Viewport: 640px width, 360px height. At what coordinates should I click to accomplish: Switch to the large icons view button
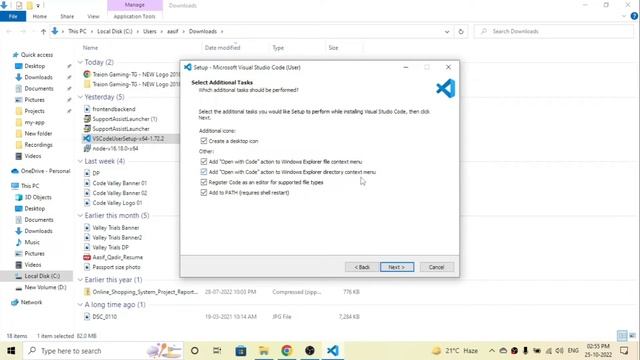point(632,336)
